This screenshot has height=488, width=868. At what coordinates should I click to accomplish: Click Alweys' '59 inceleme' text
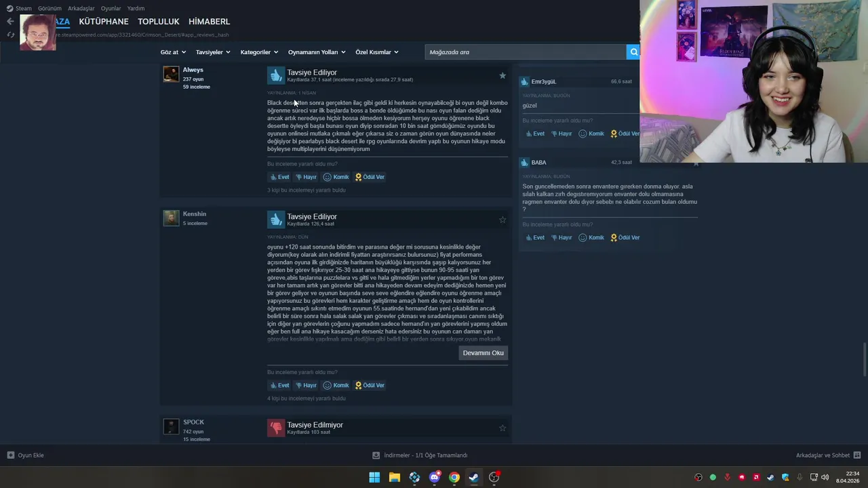[x=196, y=87]
